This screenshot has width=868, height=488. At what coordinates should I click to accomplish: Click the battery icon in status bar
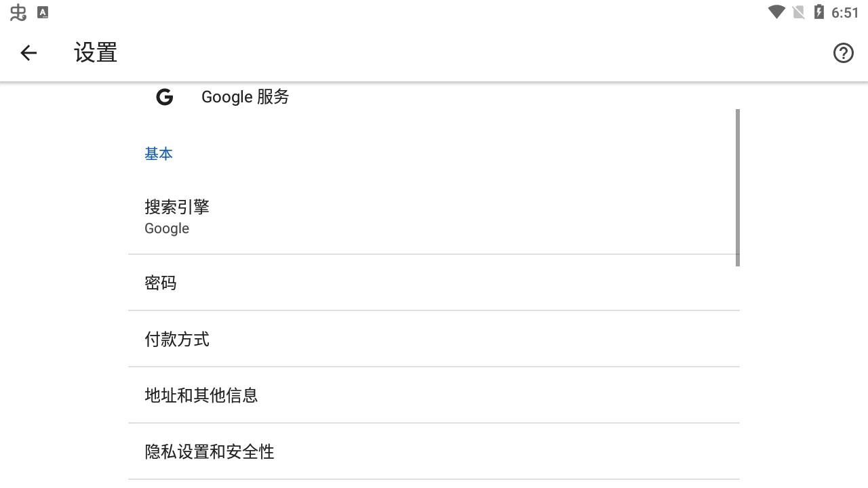(820, 11)
